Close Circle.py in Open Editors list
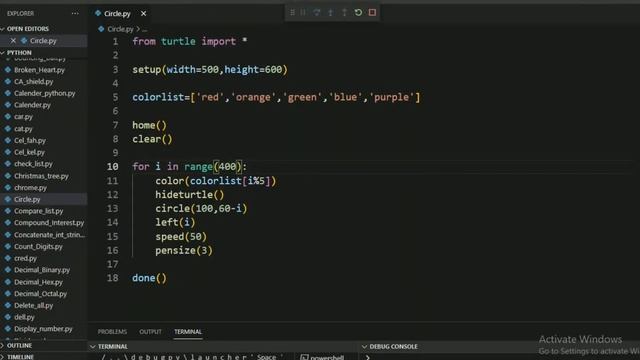640x360 pixels. (x=13, y=40)
